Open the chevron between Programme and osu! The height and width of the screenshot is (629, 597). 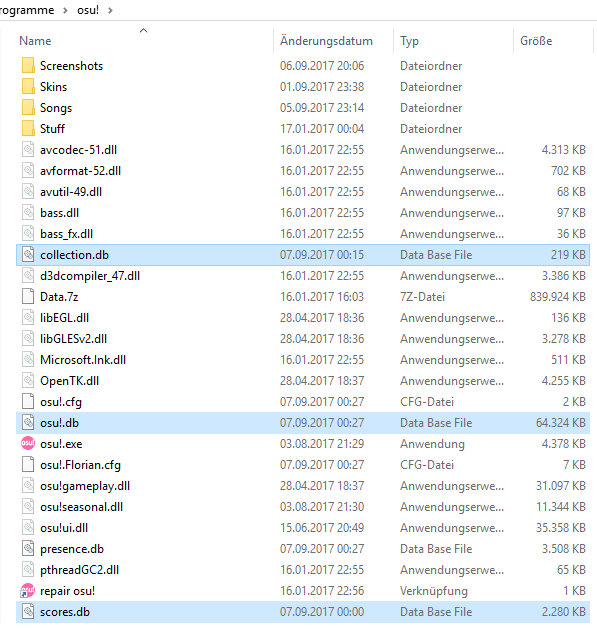pos(65,10)
